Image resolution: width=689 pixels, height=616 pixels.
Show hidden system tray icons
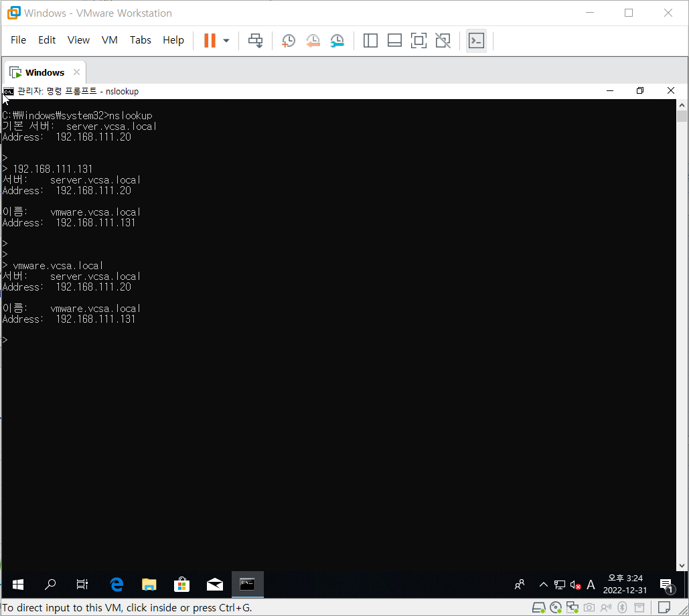tap(544, 585)
